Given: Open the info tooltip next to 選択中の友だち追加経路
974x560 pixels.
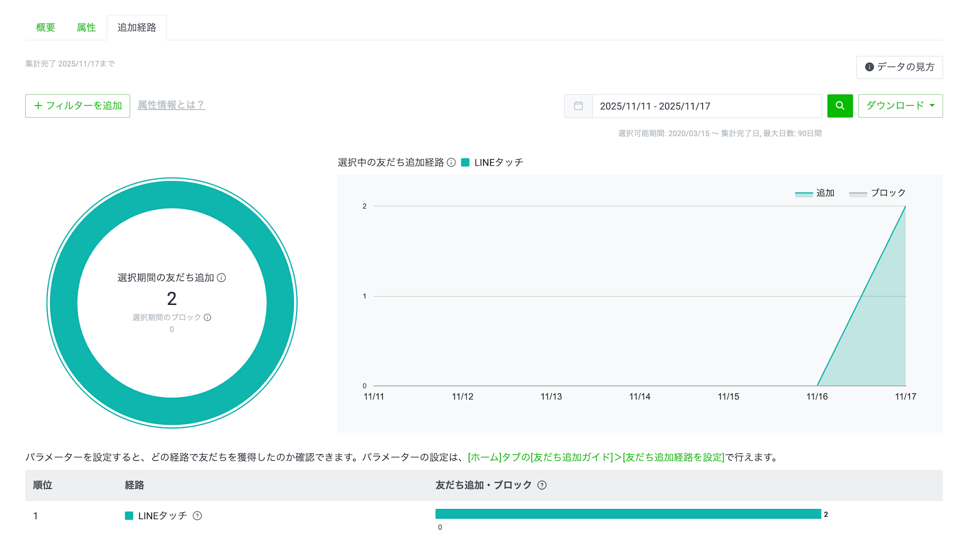Looking at the screenshot, I should pyautogui.click(x=452, y=162).
